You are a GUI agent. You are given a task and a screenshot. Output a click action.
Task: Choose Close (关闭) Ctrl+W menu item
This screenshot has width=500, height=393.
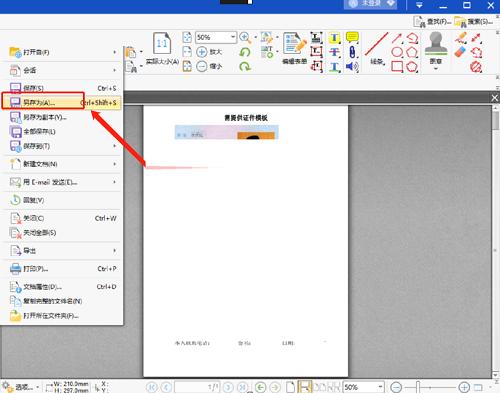pyautogui.click(x=62, y=218)
